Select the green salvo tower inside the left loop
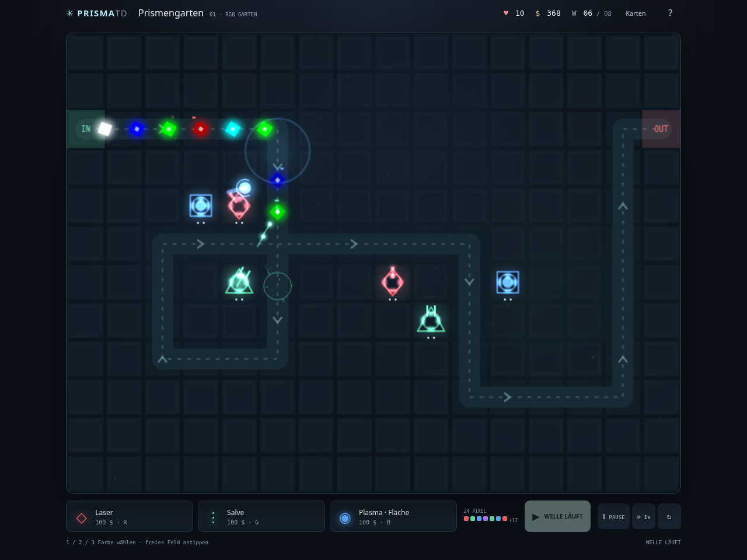This screenshot has width=747, height=560. click(x=239, y=282)
